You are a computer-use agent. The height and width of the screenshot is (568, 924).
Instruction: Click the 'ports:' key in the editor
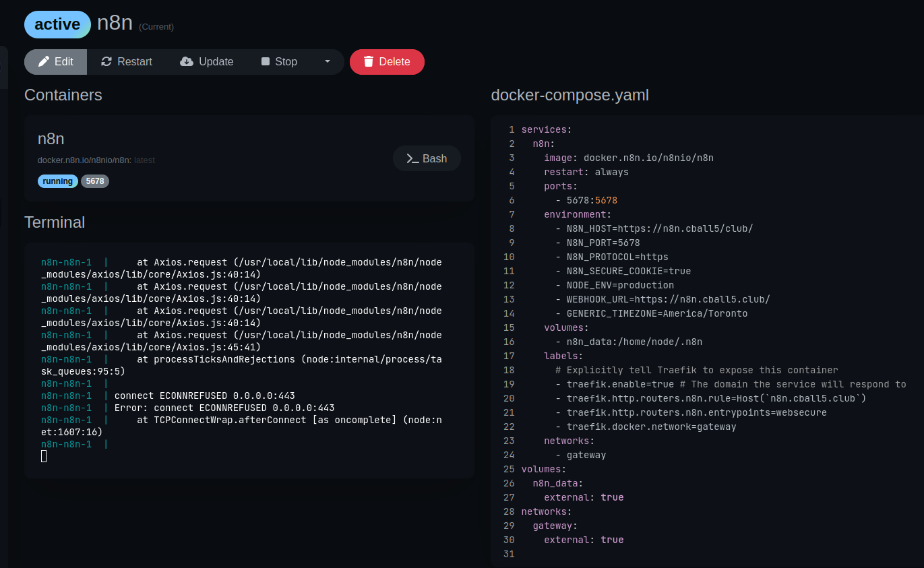(561, 186)
